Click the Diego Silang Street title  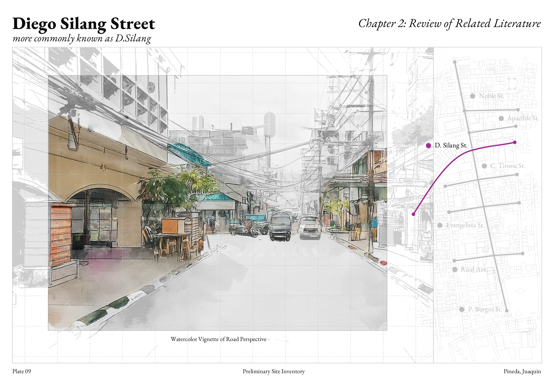pyautogui.click(x=84, y=24)
